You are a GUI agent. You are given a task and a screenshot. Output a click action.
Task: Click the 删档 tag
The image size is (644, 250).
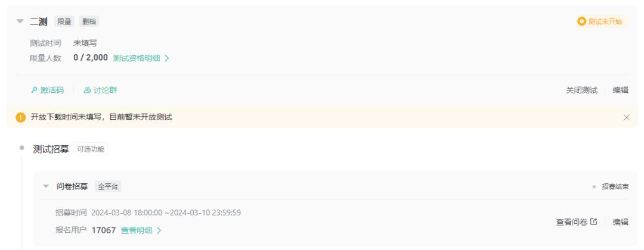(89, 21)
